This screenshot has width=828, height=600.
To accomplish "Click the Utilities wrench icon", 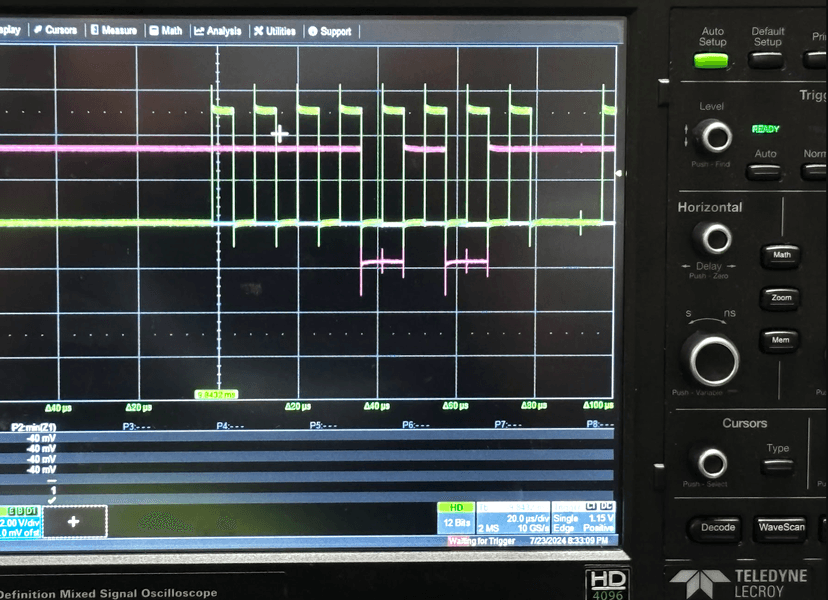I will click(x=259, y=31).
